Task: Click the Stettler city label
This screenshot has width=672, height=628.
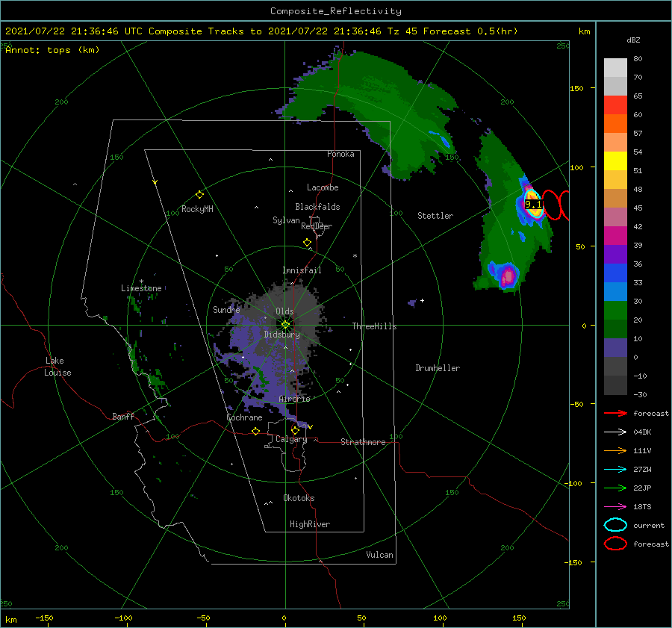Action: [x=435, y=216]
